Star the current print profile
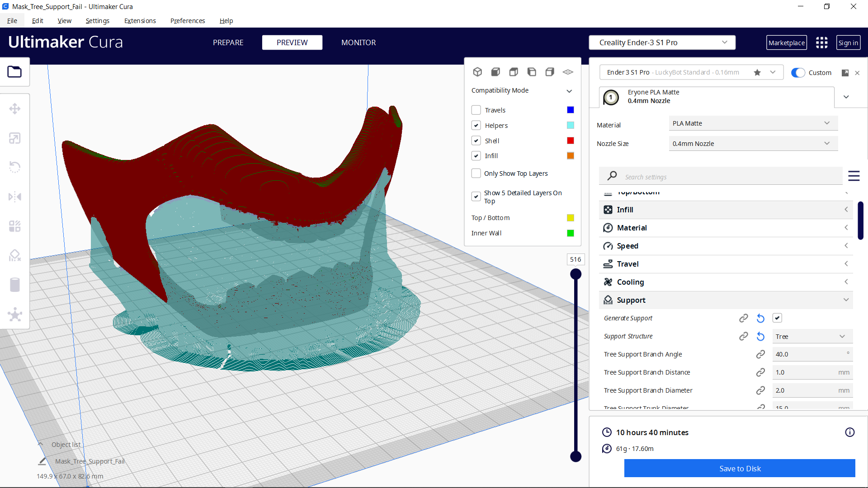The height and width of the screenshot is (488, 868). point(757,72)
